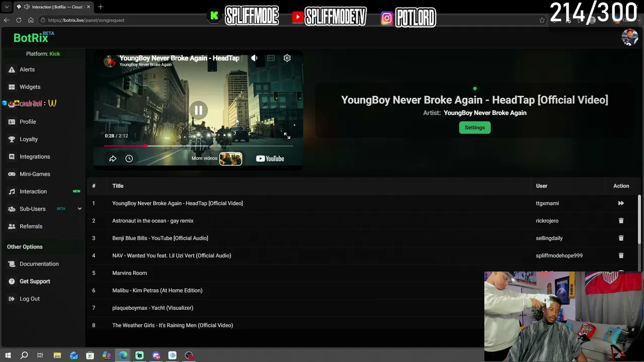Enter fullscreen on the video player

287,136
